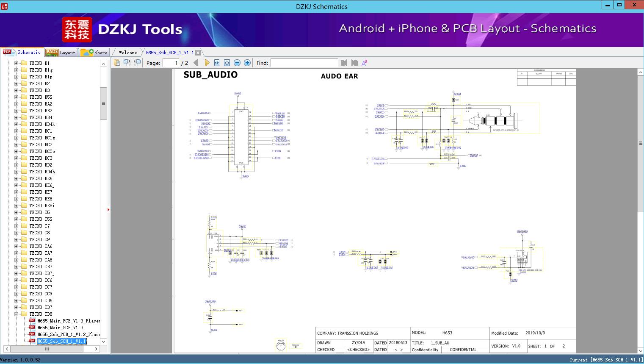
Task: Find next result binoculars icon
Action: click(354, 63)
